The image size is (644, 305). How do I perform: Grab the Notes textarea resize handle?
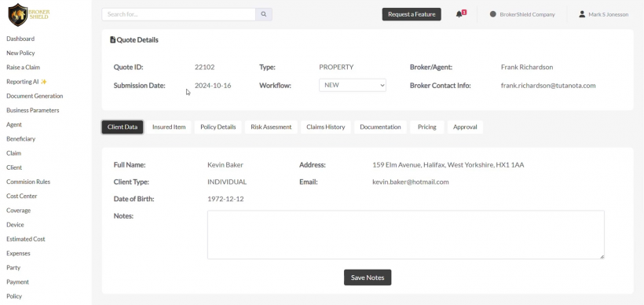(x=602, y=257)
